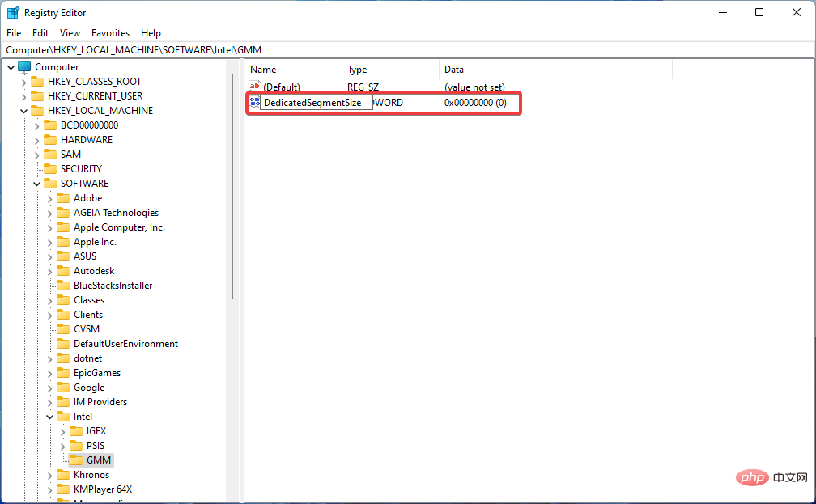The width and height of the screenshot is (816, 504).
Task: Click the ASUS folder icon
Action: point(63,256)
